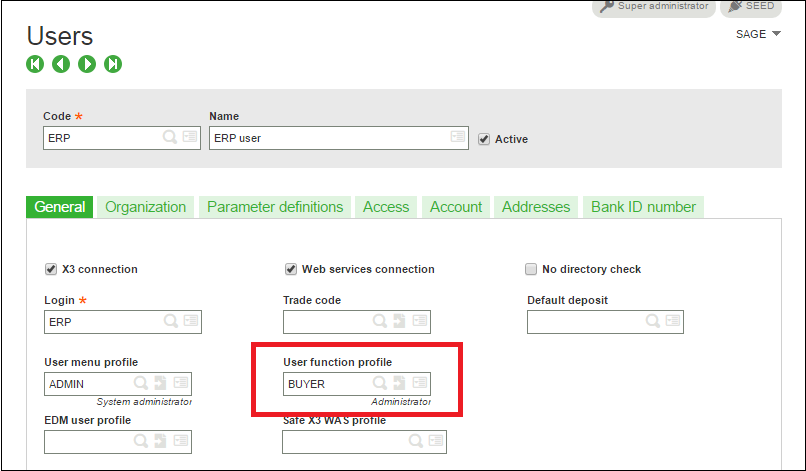
Task: Toggle the X3 connection checkbox
Action: pos(50,269)
